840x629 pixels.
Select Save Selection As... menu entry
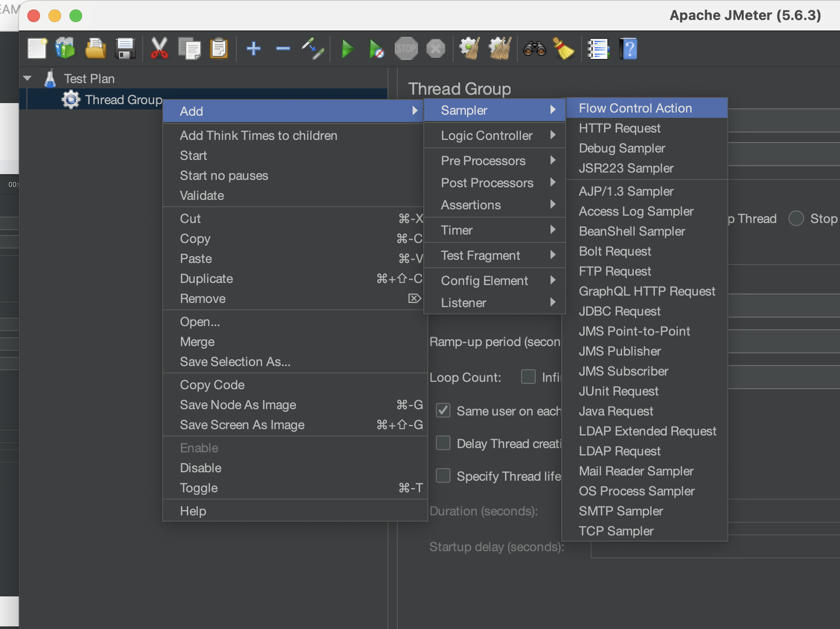pos(295,362)
